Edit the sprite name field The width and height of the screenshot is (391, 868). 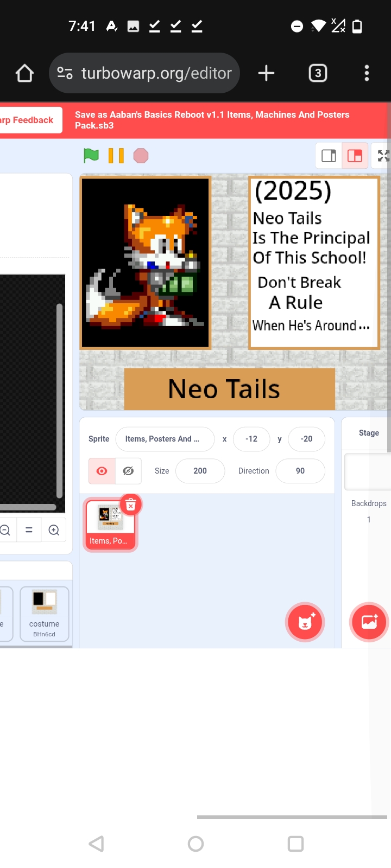tap(165, 439)
